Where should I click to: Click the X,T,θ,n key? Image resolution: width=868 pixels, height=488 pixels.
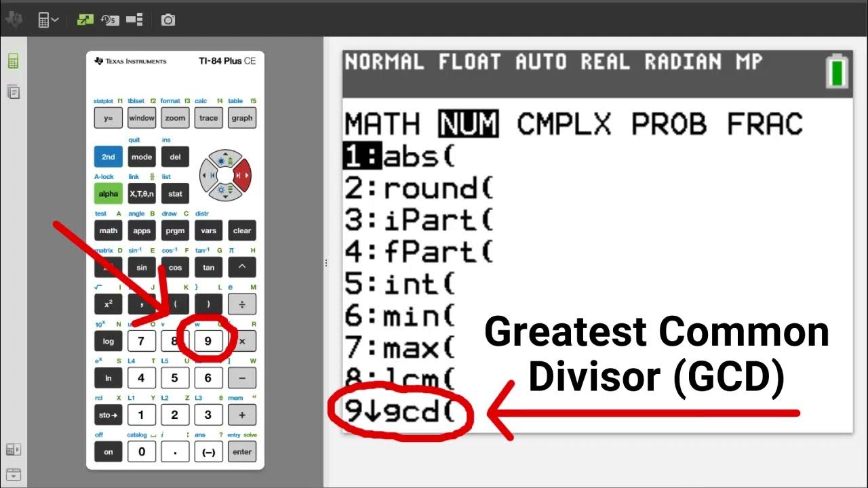(142, 194)
